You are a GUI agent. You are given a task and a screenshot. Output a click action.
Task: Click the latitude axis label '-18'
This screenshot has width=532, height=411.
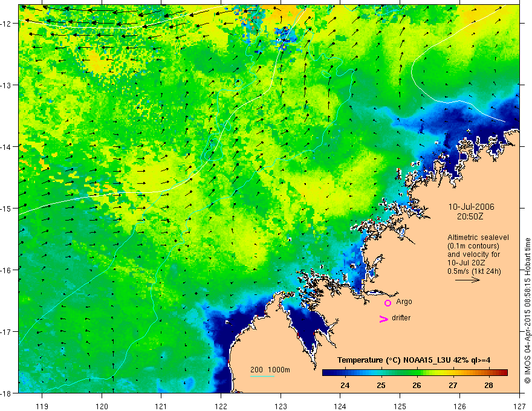click(6, 393)
